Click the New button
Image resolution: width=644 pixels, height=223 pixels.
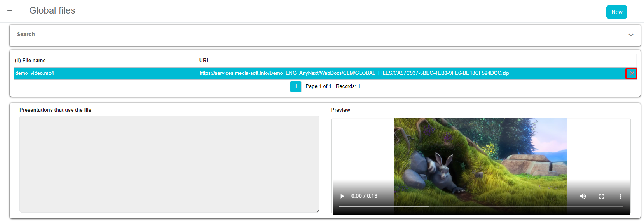coord(616,12)
